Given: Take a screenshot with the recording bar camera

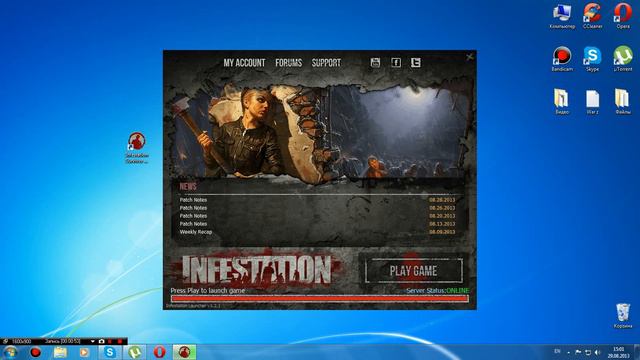Looking at the screenshot, I should 101,341.
